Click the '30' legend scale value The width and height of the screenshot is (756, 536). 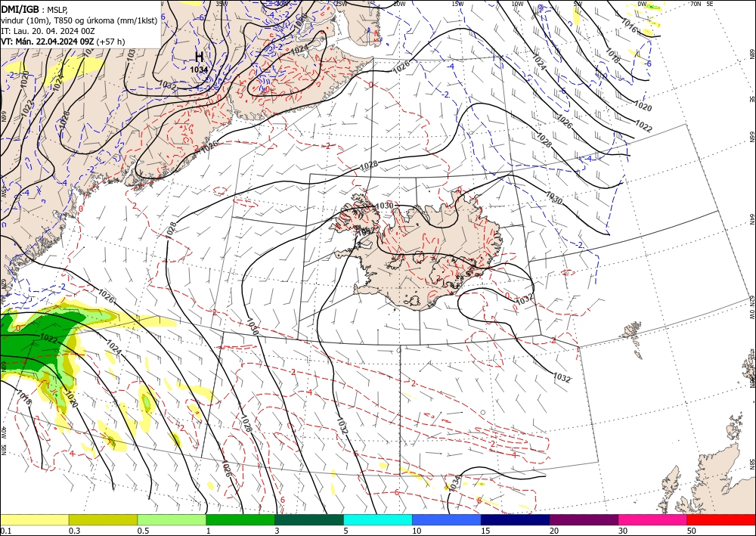coord(623,531)
